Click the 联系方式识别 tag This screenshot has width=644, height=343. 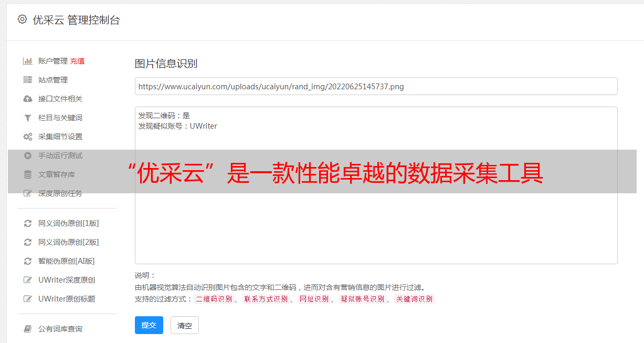click(x=266, y=299)
